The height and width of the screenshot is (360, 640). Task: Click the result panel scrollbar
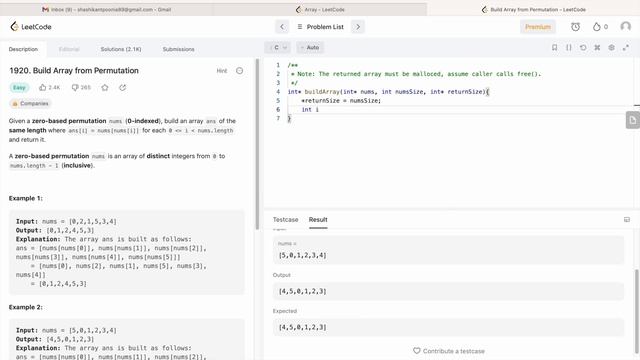click(636, 310)
